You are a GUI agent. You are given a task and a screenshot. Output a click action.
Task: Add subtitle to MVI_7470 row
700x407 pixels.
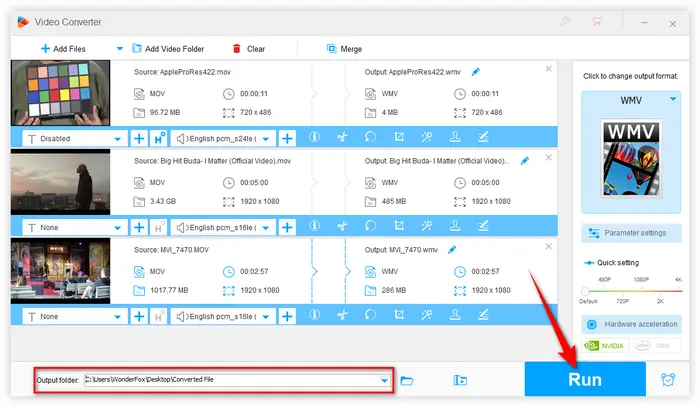coord(139,316)
